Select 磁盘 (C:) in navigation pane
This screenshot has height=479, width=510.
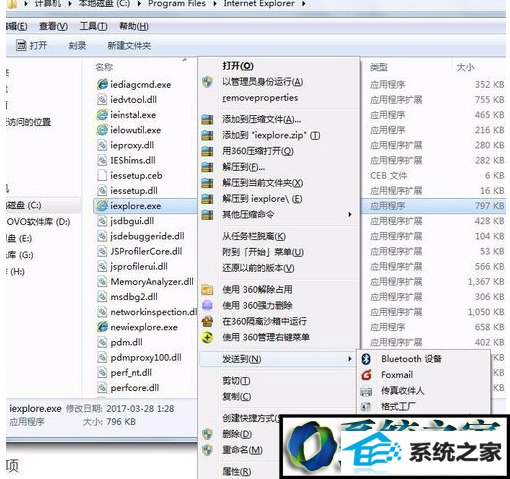[x=24, y=205]
